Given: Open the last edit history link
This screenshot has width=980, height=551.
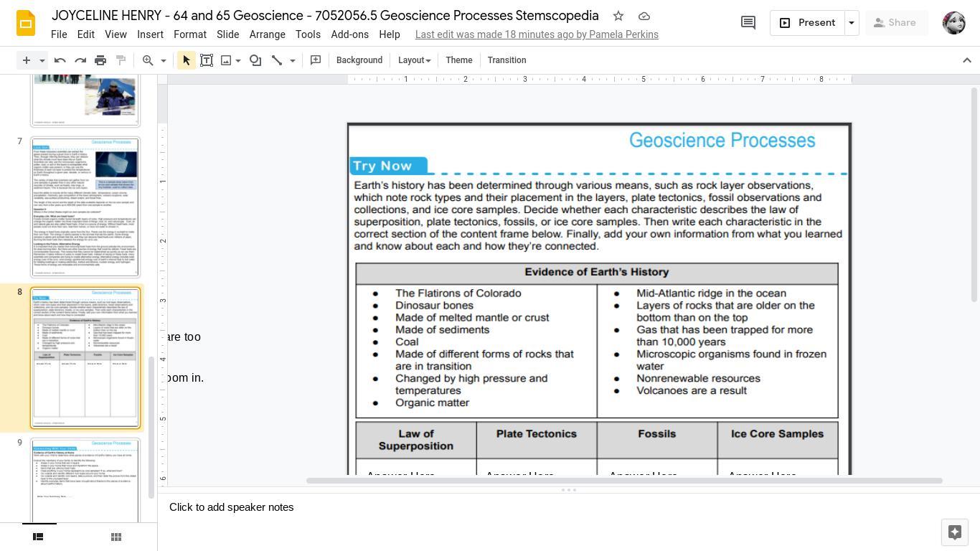Looking at the screenshot, I should pos(537,34).
